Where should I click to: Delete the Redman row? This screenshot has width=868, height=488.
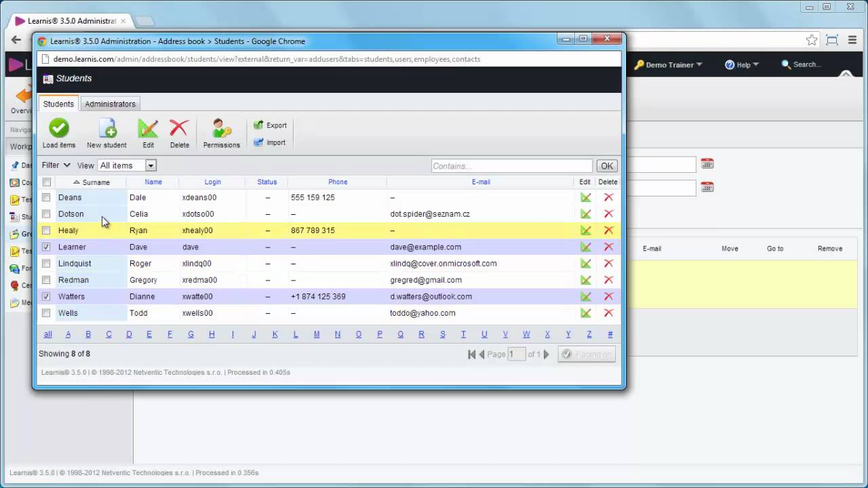[x=608, y=280]
